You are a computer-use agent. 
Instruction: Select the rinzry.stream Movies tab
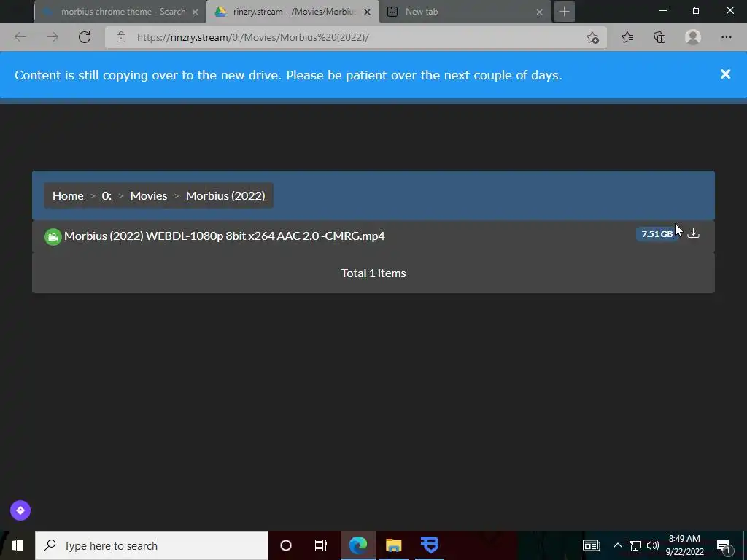pyautogui.click(x=293, y=12)
